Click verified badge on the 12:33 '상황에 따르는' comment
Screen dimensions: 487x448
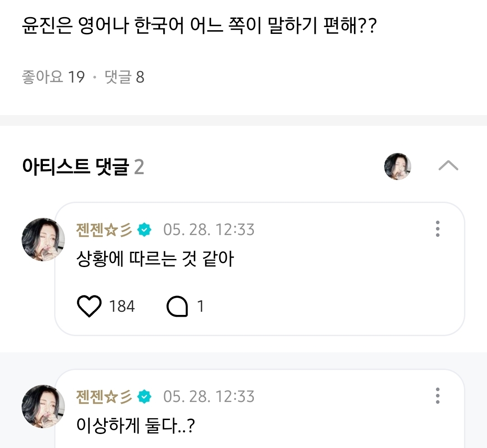(145, 230)
